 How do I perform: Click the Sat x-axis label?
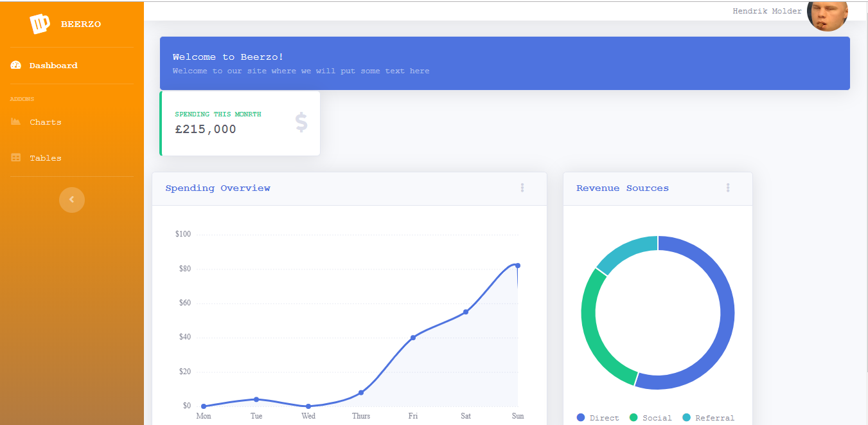click(x=466, y=416)
